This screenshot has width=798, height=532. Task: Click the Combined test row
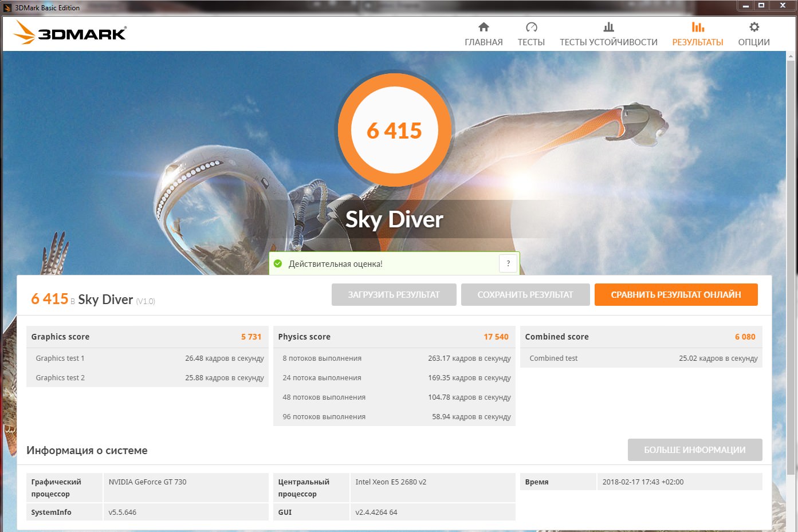click(x=641, y=358)
